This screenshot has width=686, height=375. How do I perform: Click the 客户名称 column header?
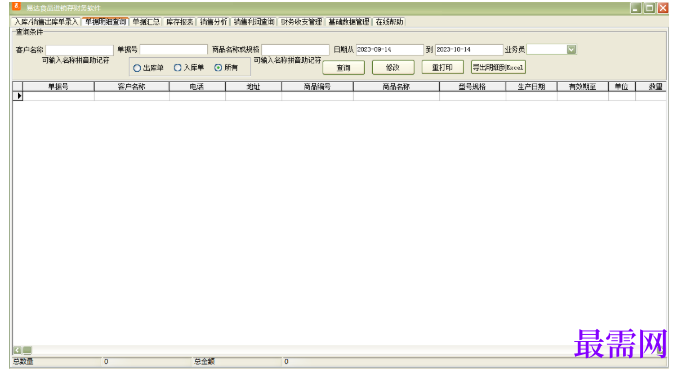pos(132,87)
